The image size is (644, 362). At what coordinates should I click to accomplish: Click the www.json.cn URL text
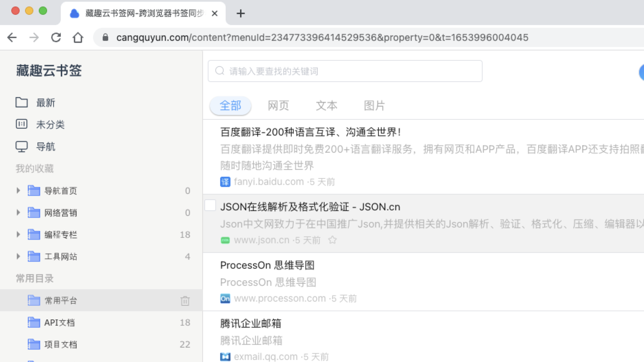click(x=262, y=240)
